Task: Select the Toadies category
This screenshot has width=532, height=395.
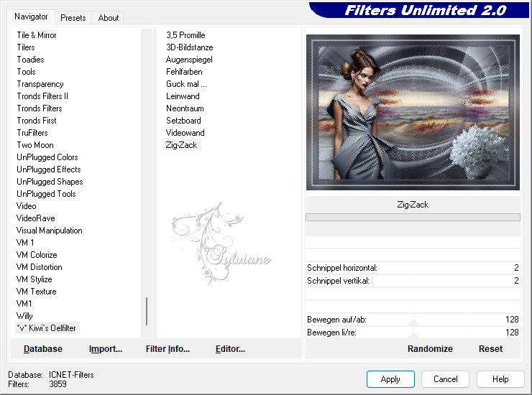Action: tap(30, 60)
